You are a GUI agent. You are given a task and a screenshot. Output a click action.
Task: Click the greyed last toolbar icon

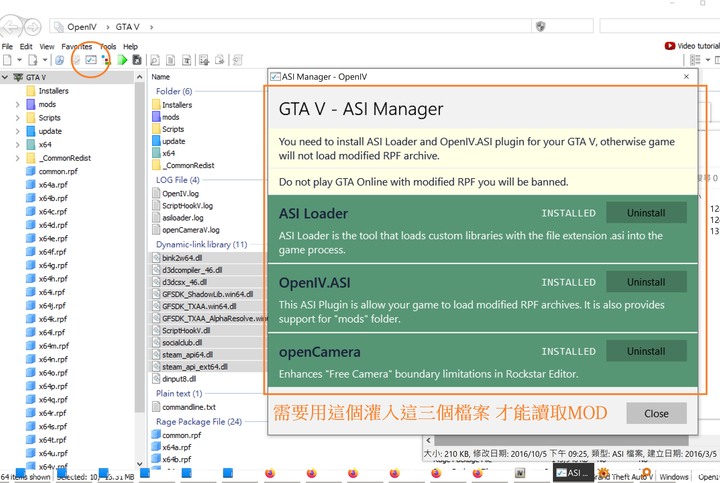click(x=237, y=60)
